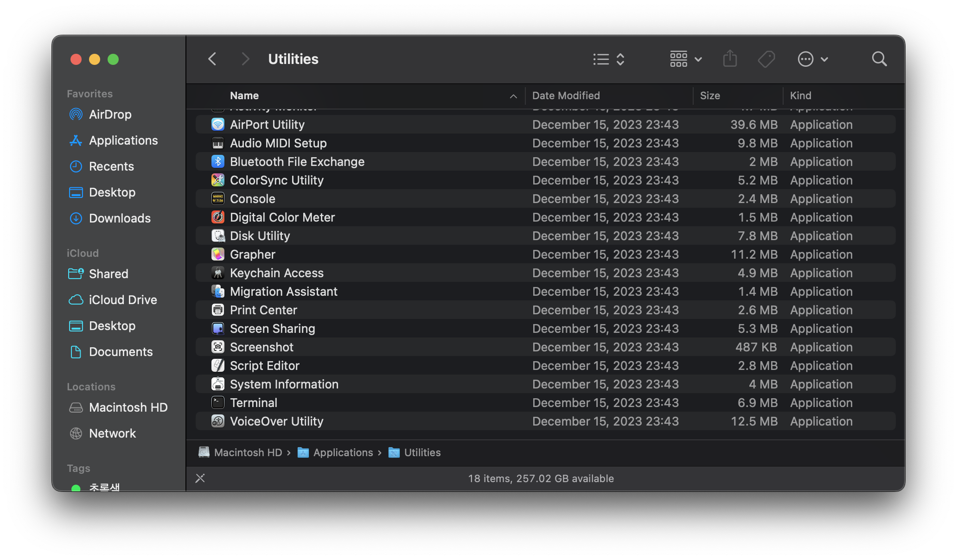The width and height of the screenshot is (957, 560).
Task: Select the Screenshot app icon
Action: [218, 347]
